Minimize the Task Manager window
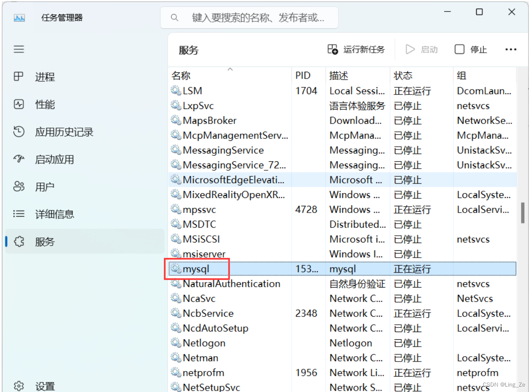 click(x=447, y=12)
